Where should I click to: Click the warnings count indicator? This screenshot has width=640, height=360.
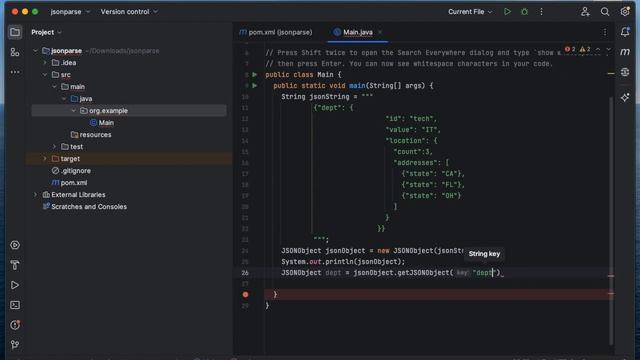585,49
